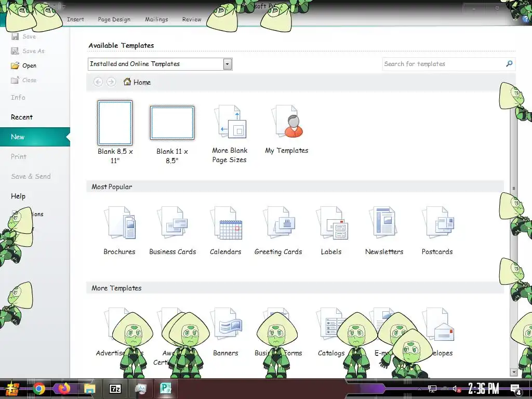This screenshot has height=399, width=532.
Task: Open the notification center icon
Action: [x=516, y=390]
